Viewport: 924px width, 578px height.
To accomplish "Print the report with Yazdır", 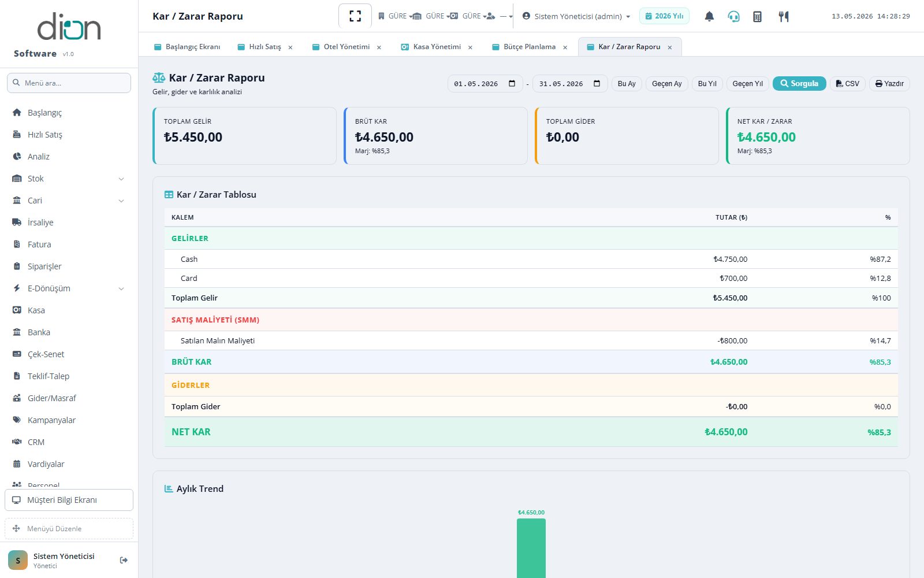I will click(889, 84).
